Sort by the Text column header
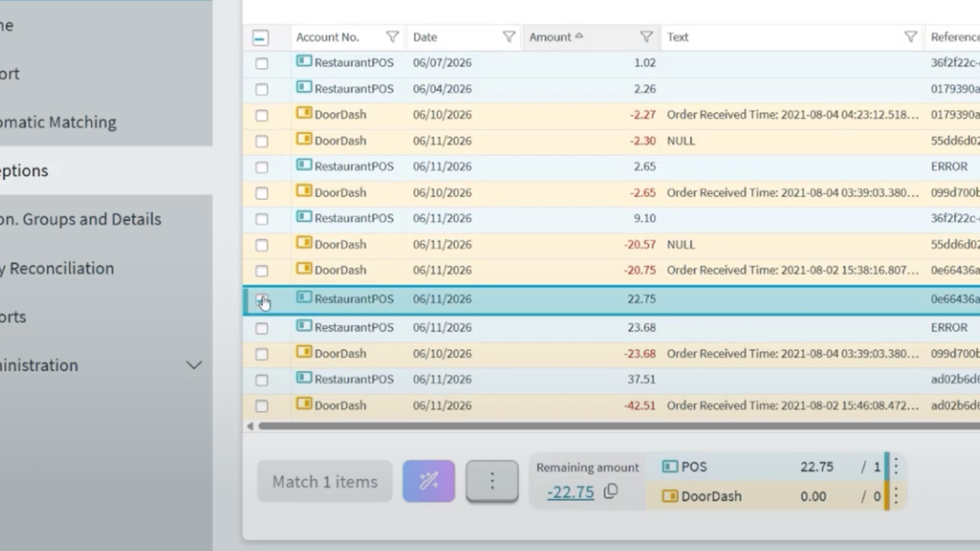The height and width of the screenshot is (551, 980). pos(678,37)
